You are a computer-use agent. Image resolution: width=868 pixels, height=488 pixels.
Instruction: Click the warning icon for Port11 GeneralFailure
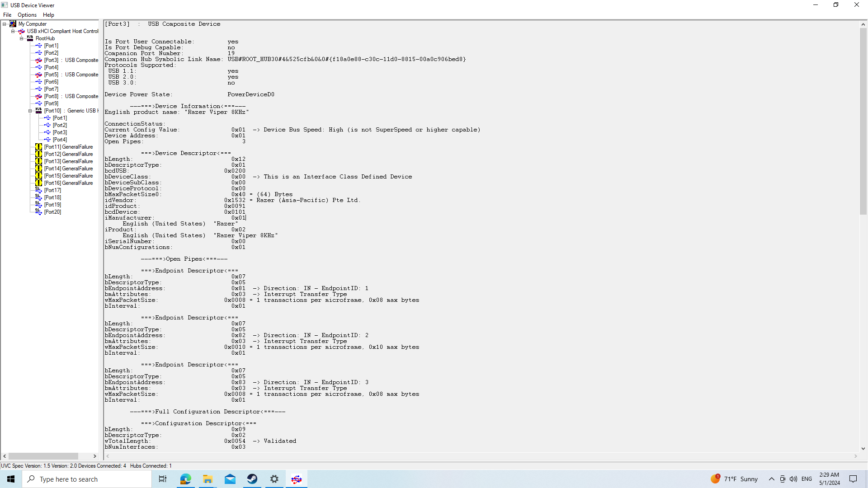(x=39, y=147)
